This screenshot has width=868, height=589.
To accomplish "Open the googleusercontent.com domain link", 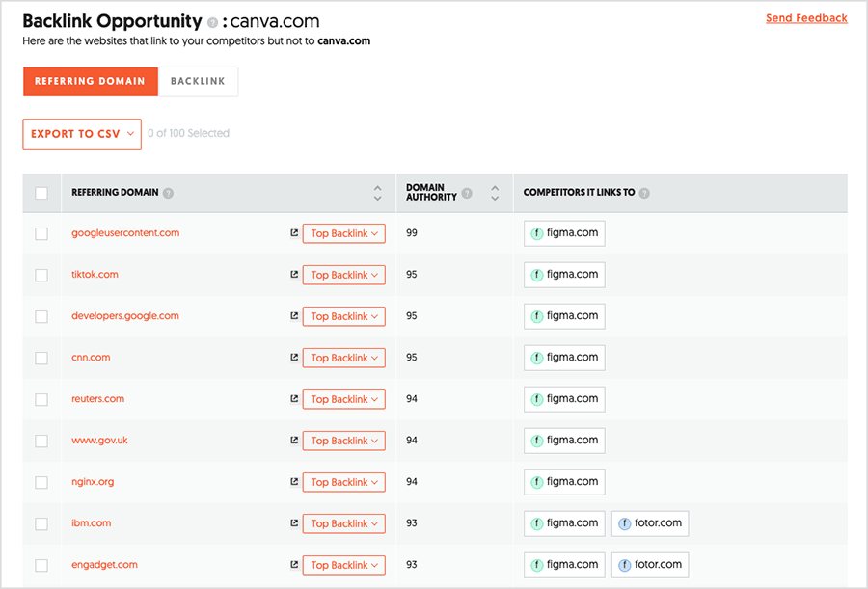I will (125, 233).
